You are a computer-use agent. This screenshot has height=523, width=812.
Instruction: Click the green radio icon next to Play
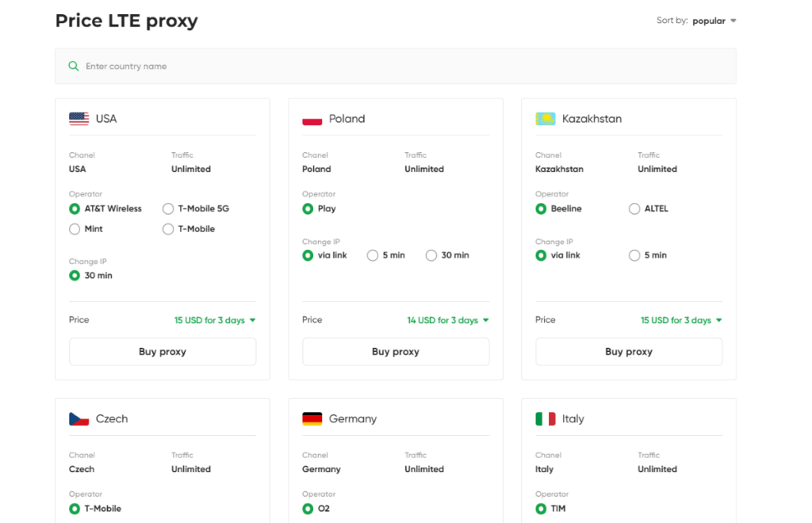(x=308, y=208)
